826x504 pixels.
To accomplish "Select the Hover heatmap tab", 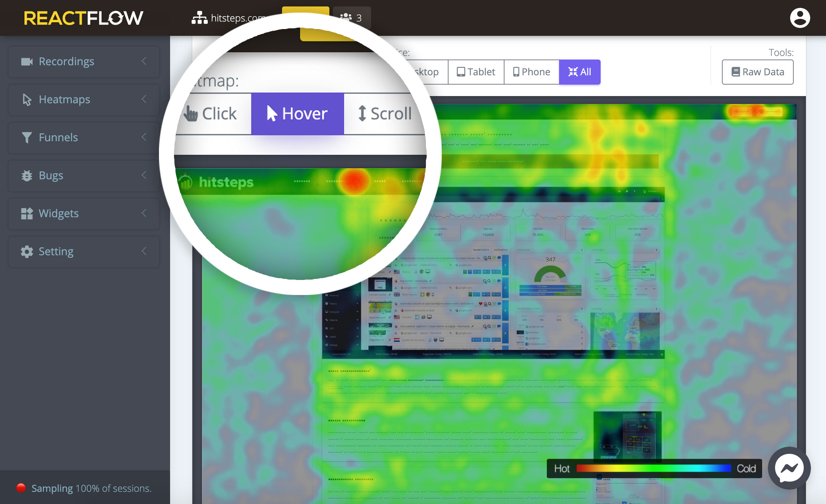I will 296,113.
